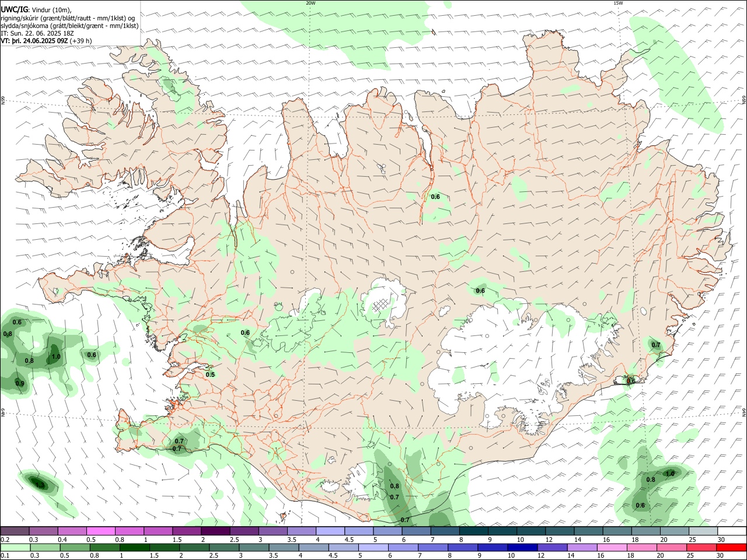Pick the light pink swatch between 16 and 18, bottom row

(612, 548)
